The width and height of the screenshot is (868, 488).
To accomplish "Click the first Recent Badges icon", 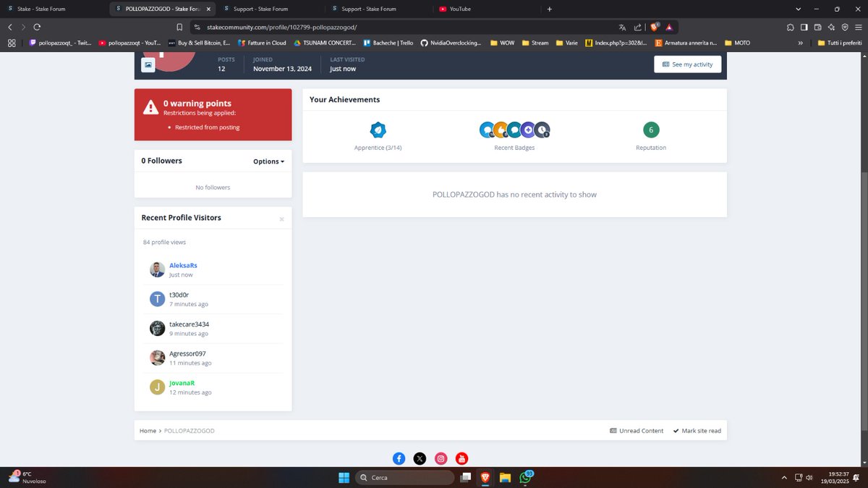I will click(x=487, y=130).
